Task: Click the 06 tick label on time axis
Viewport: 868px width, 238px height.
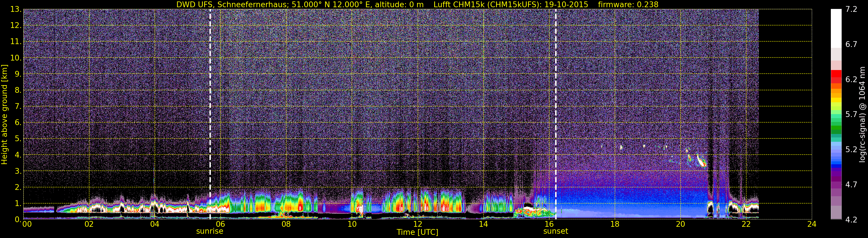Action: (x=220, y=224)
